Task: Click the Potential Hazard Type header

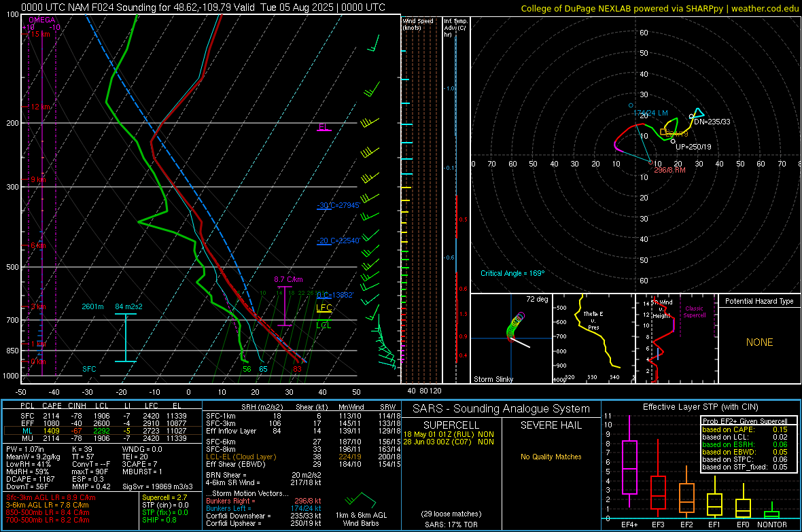Action: coord(759,301)
